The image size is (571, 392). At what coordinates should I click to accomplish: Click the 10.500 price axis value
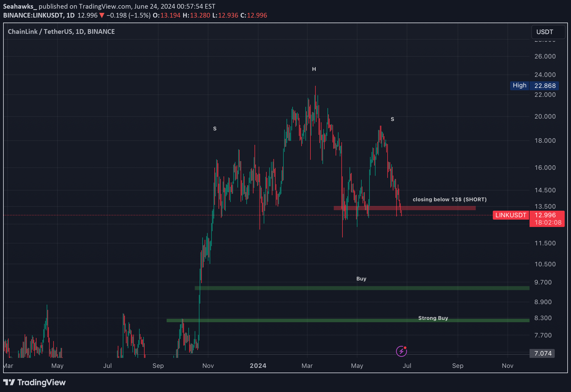coord(545,264)
